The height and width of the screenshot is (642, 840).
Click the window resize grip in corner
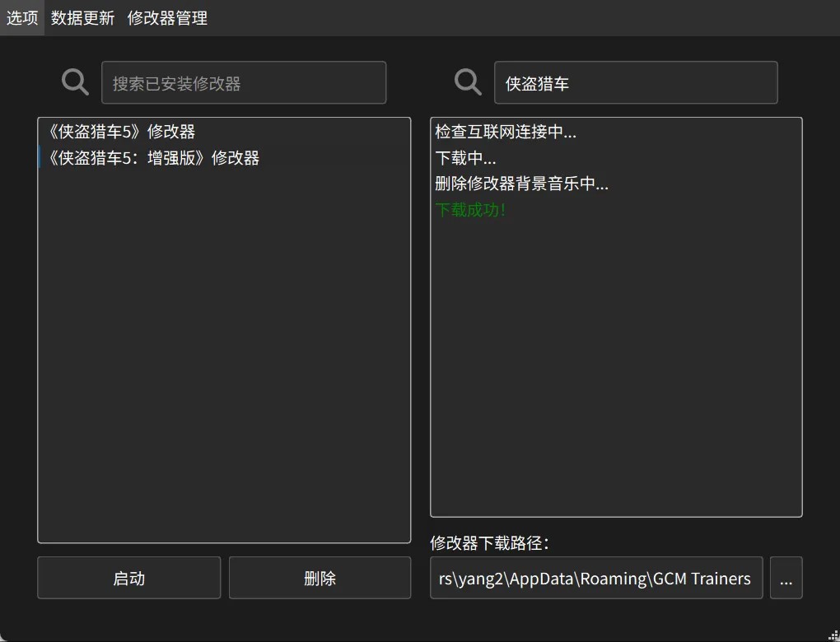833,635
